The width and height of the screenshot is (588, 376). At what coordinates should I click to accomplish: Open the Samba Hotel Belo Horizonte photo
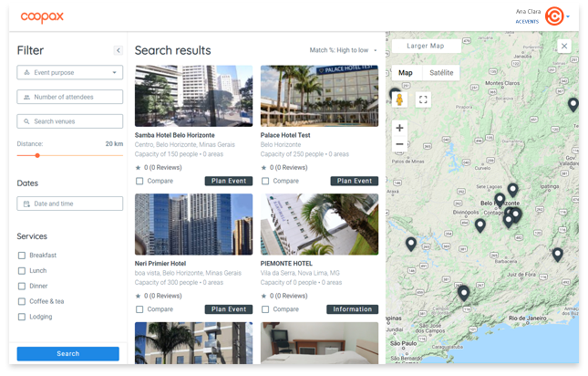coord(193,96)
